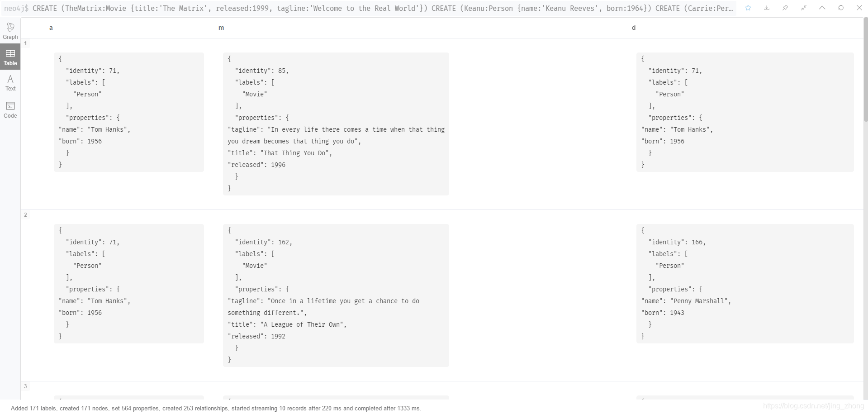This screenshot has width=868, height=414.
Task: Click the download/export results icon
Action: coord(767,8)
